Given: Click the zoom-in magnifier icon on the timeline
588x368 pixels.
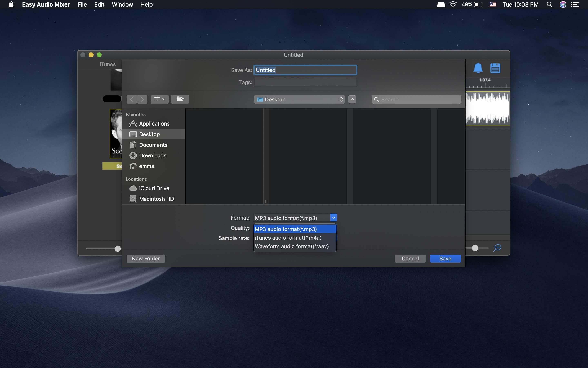Looking at the screenshot, I should click(497, 248).
